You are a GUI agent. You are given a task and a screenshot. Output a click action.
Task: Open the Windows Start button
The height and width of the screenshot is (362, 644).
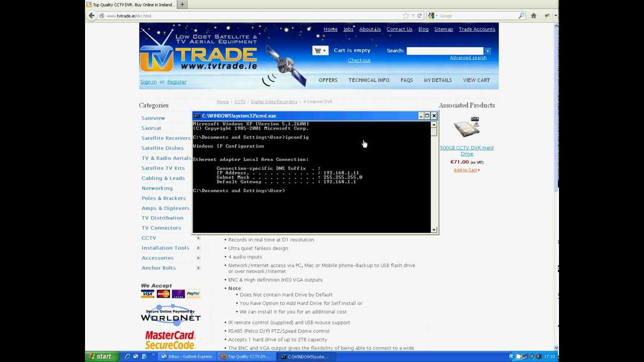102,356
